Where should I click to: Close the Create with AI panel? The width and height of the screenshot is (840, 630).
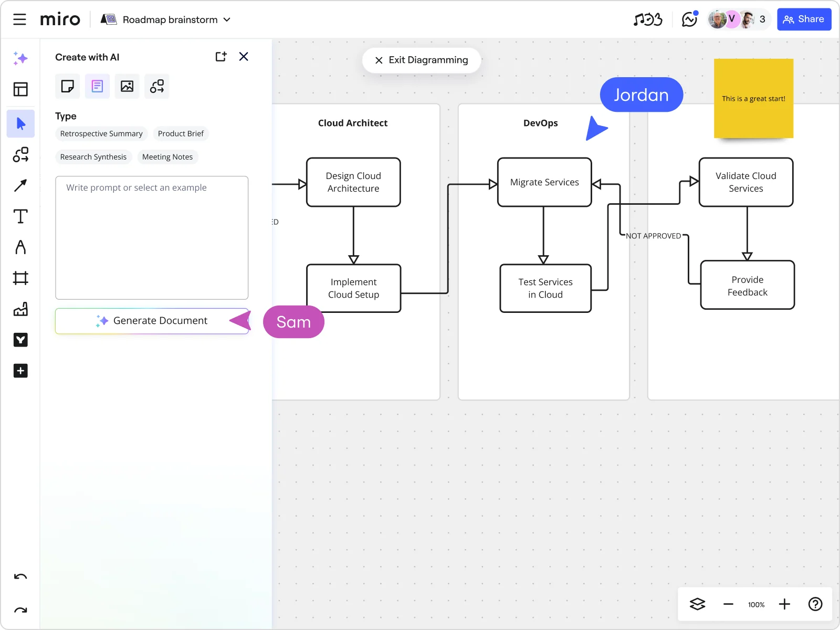[244, 57]
